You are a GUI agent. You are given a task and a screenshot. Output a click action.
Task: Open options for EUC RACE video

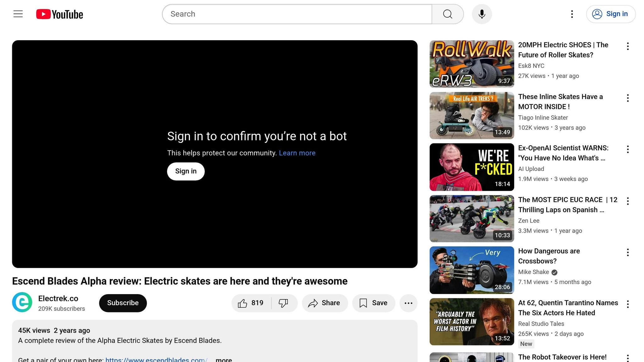pos(628,201)
